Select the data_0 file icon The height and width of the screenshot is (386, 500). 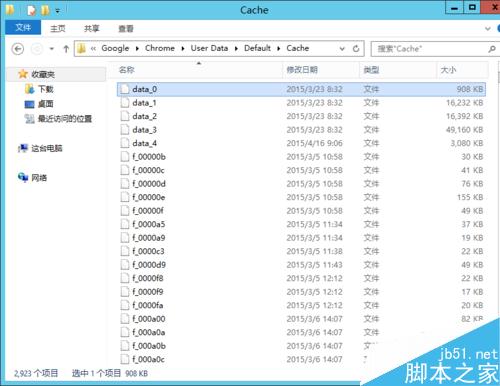coord(125,89)
